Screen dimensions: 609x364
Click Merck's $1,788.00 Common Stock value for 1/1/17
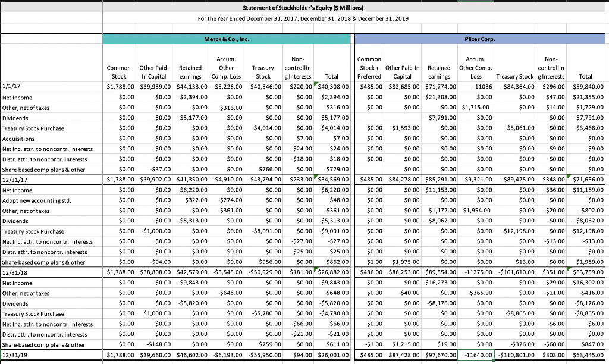(119, 87)
